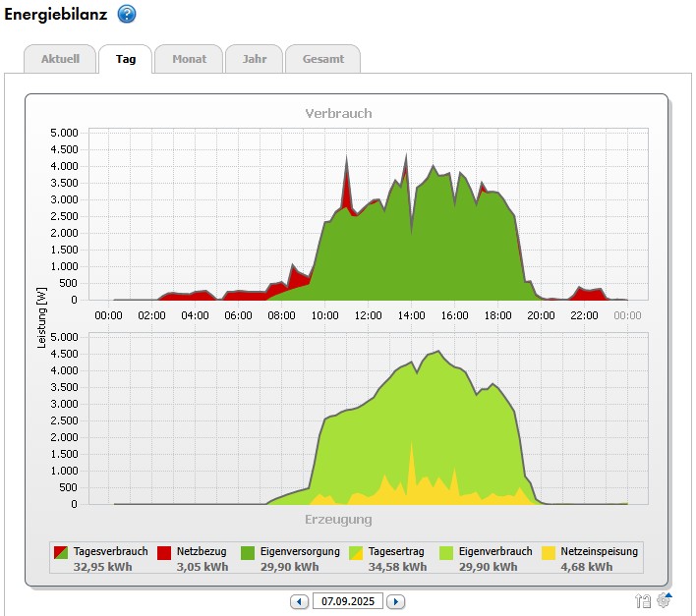Click the Verbrauch chart title

coord(338,113)
